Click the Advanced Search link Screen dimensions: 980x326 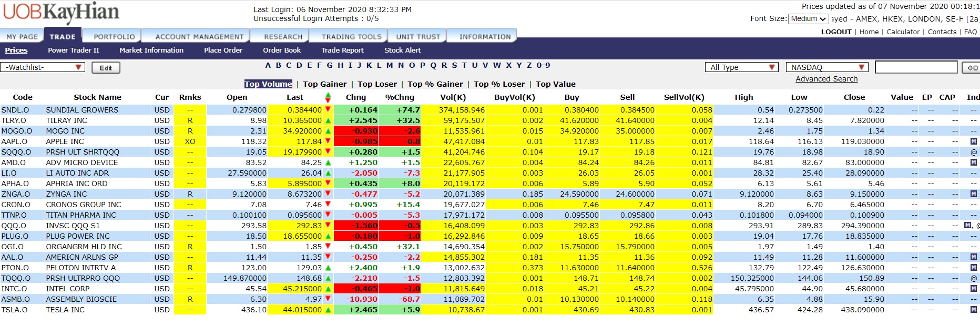coord(826,79)
